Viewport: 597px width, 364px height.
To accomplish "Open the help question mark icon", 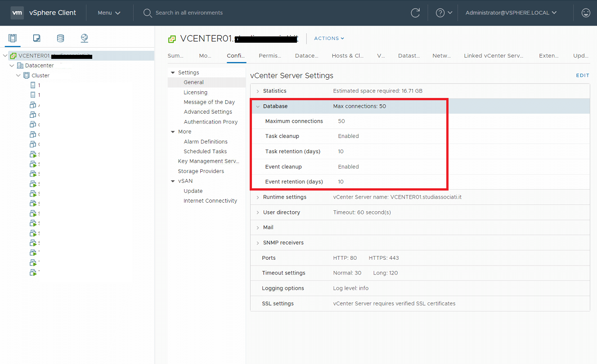I will pyautogui.click(x=440, y=13).
